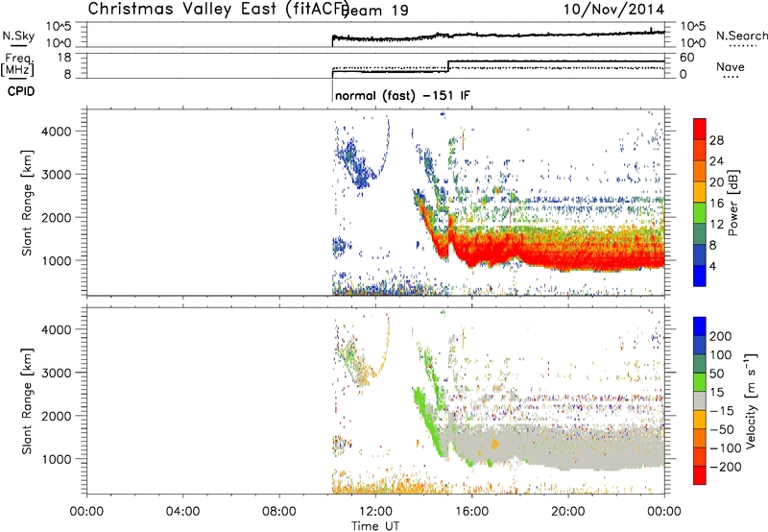
Task: Click the 'Christmas Valley East (fitACF)' title
Action: point(219,9)
